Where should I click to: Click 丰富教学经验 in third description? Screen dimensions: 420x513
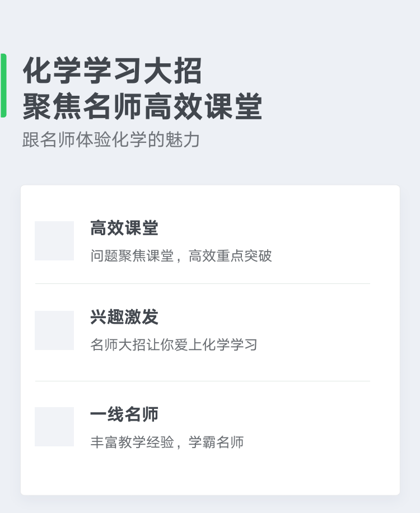(x=132, y=442)
